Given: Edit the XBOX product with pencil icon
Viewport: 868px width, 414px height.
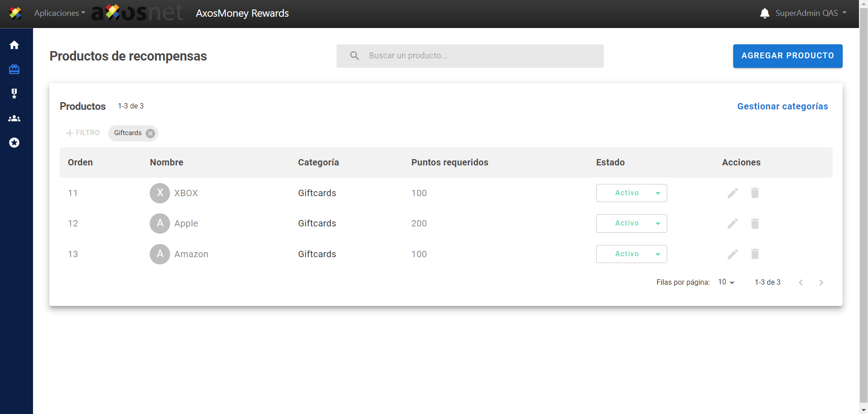Looking at the screenshot, I should 732,193.
